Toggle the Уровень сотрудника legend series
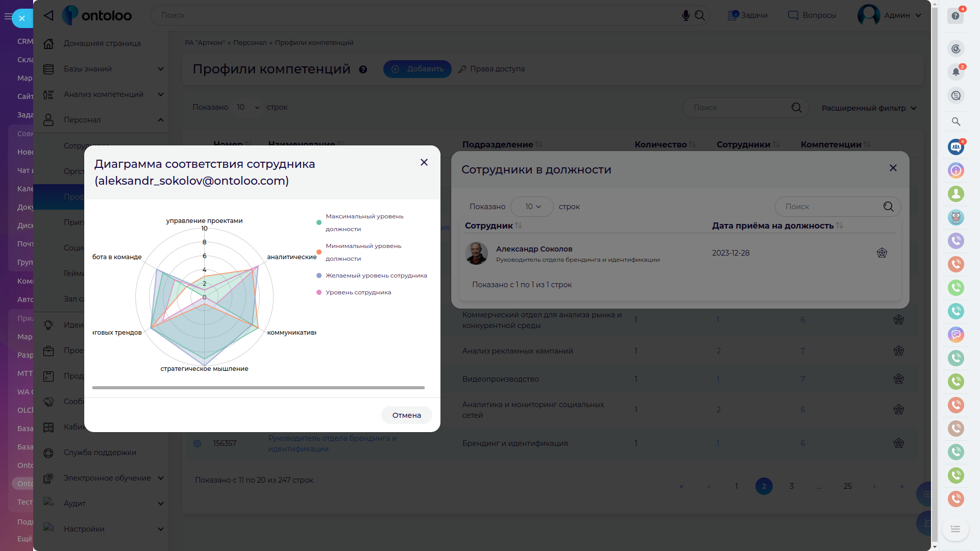 [358, 292]
